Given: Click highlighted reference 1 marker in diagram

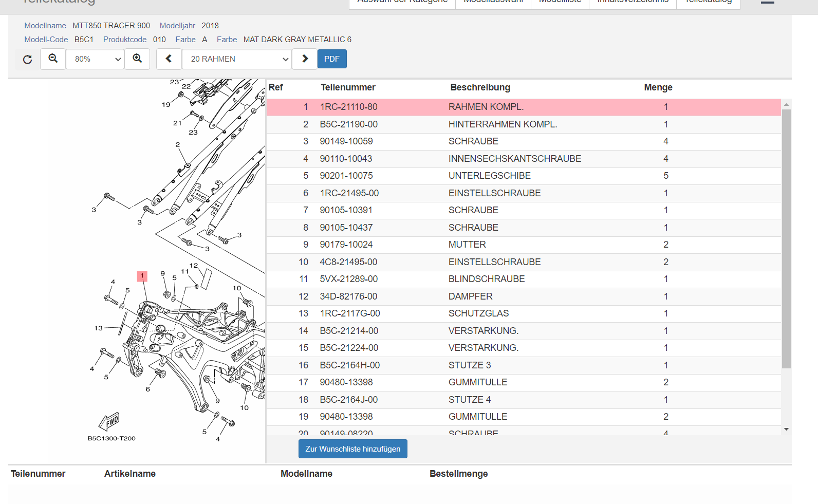Looking at the screenshot, I should [x=142, y=276].
